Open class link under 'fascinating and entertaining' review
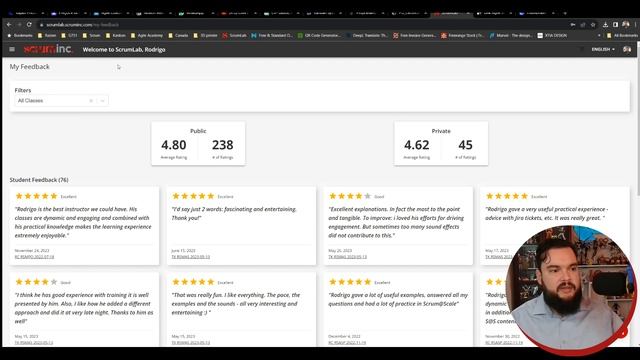Screen dimensions: 640x360 [191, 257]
